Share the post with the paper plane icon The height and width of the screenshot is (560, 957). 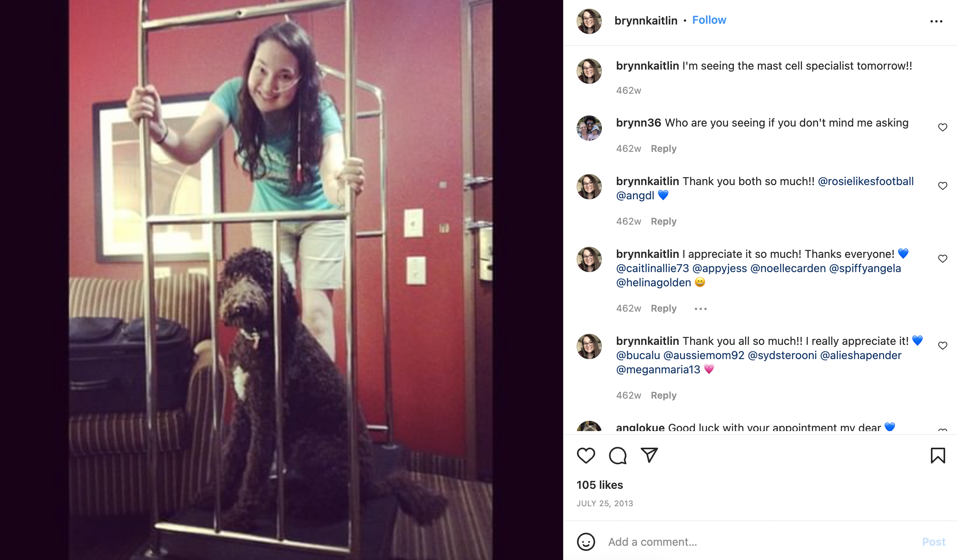(x=649, y=456)
